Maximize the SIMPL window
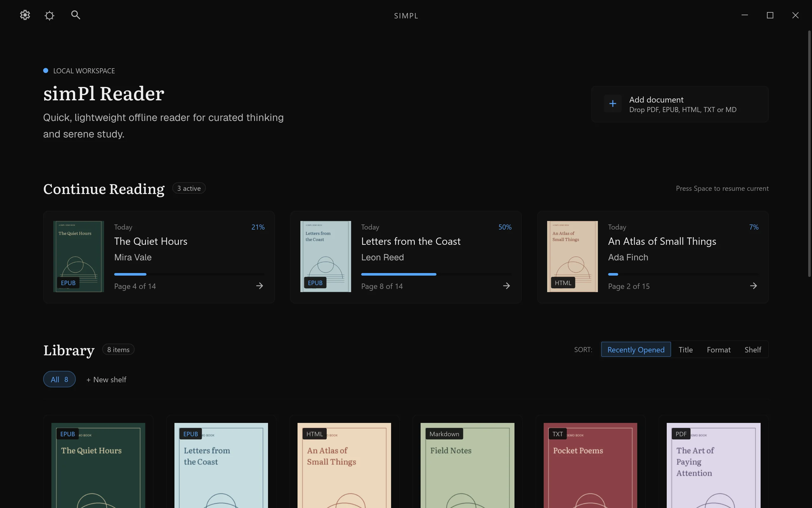This screenshot has width=812, height=508. tap(770, 15)
